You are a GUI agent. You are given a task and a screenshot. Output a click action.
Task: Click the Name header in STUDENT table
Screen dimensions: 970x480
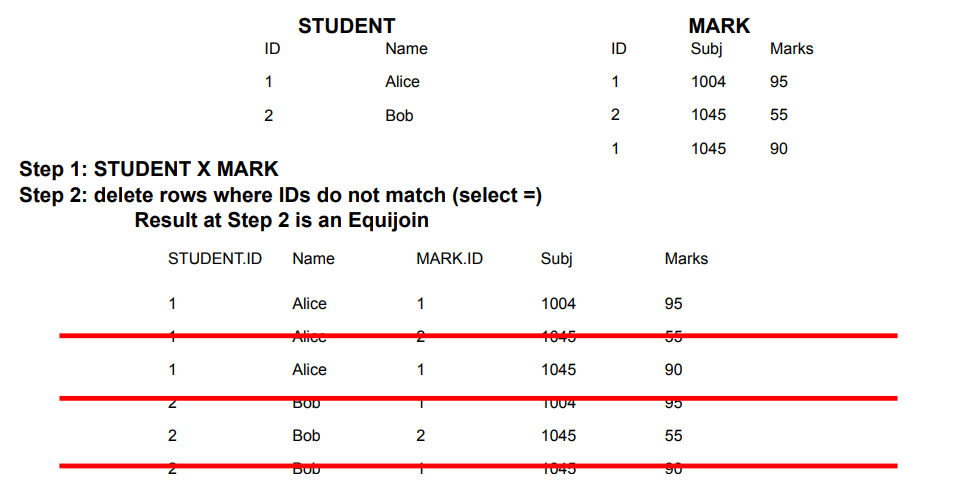406,48
